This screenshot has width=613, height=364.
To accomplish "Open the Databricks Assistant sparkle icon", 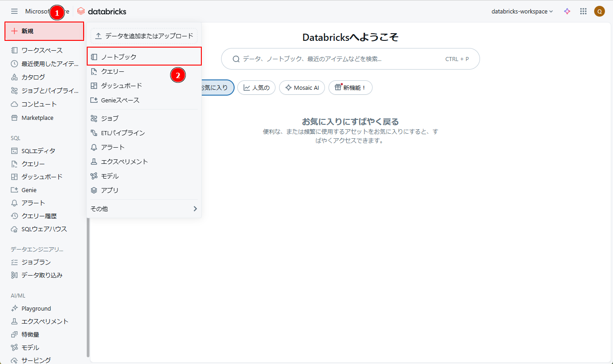I will [567, 11].
